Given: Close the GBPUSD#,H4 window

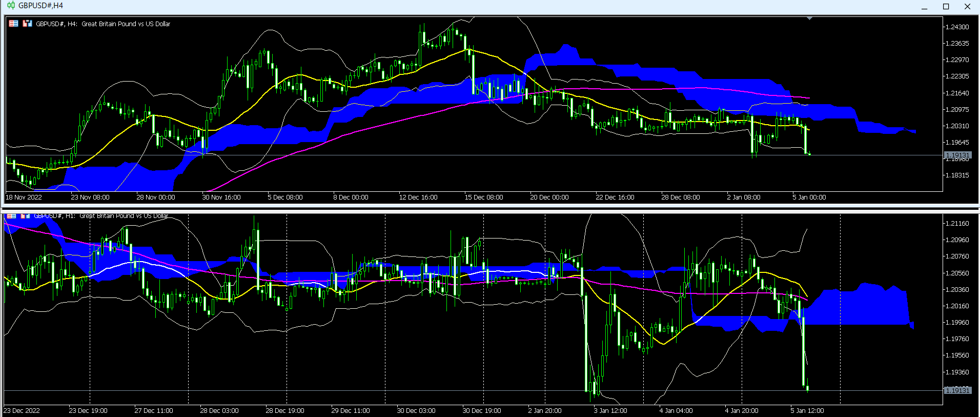Looking at the screenshot, I should point(968,7).
